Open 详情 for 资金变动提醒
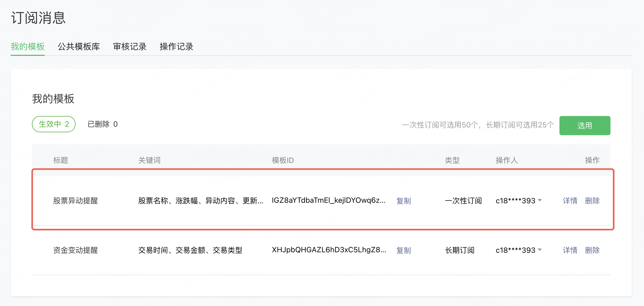Image resolution: width=644 pixels, height=306 pixels. pyautogui.click(x=570, y=250)
